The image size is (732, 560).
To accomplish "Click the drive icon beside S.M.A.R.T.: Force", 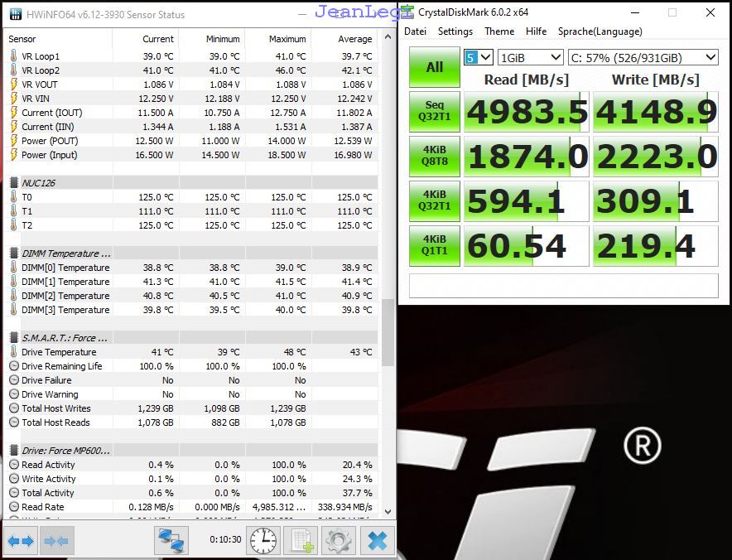I will pyautogui.click(x=14, y=338).
